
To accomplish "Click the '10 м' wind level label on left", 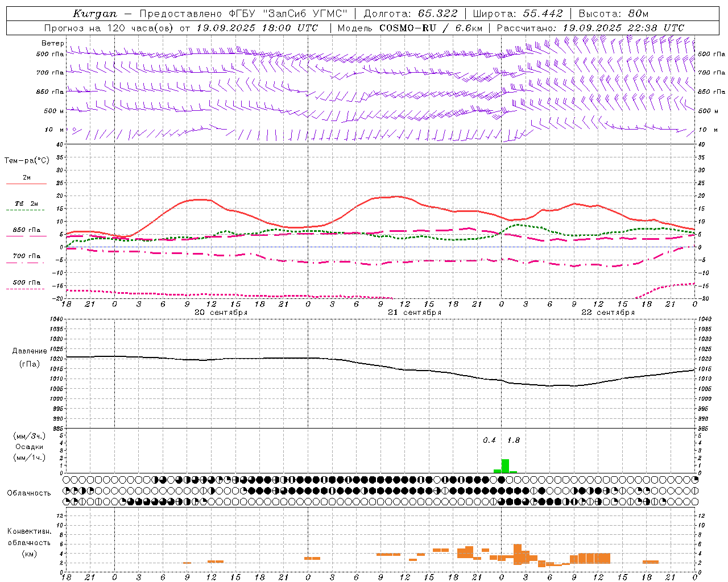I will pos(55,130).
